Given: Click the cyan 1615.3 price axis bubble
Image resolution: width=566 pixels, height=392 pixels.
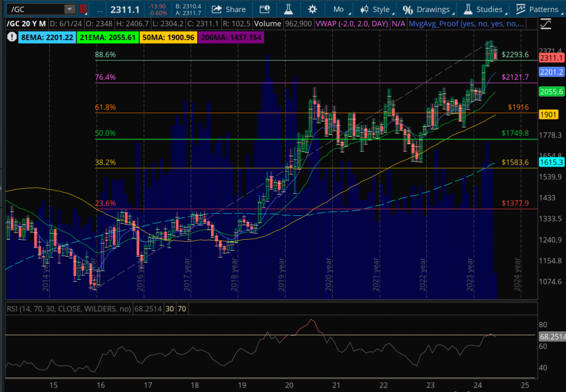Looking at the screenshot, I should click(x=551, y=162).
